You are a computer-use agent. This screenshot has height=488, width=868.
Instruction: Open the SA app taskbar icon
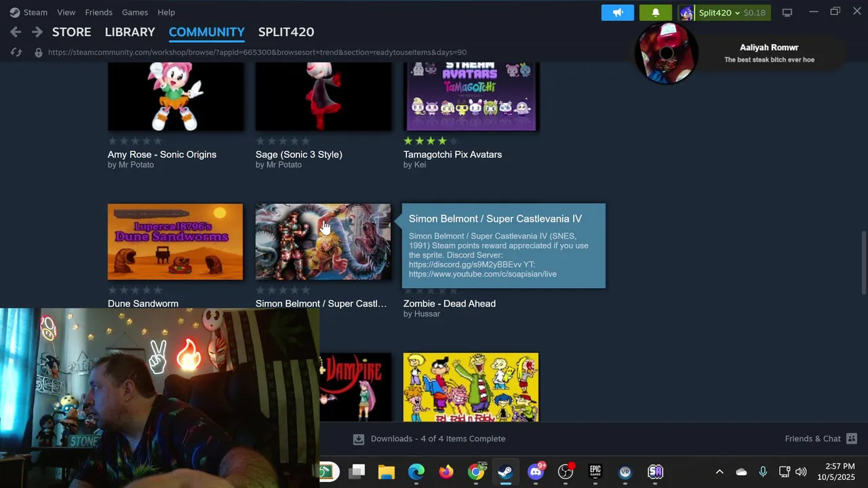[655, 472]
